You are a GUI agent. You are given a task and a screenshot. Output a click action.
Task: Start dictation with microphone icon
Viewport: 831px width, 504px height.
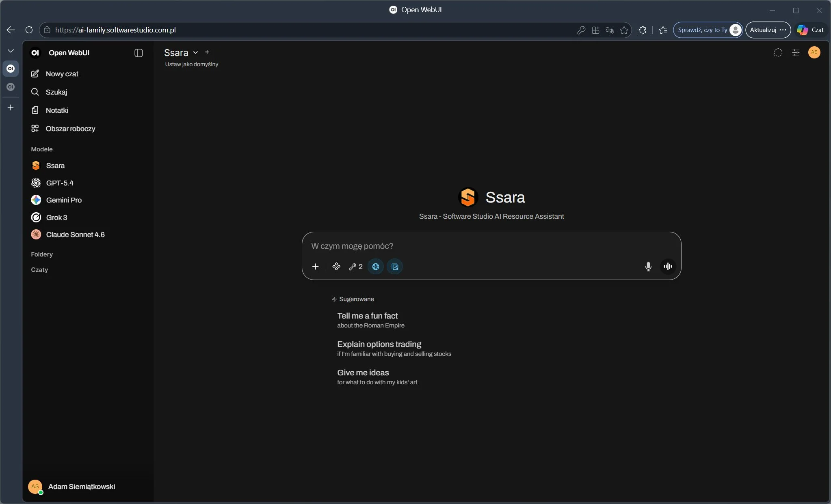(648, 267)
